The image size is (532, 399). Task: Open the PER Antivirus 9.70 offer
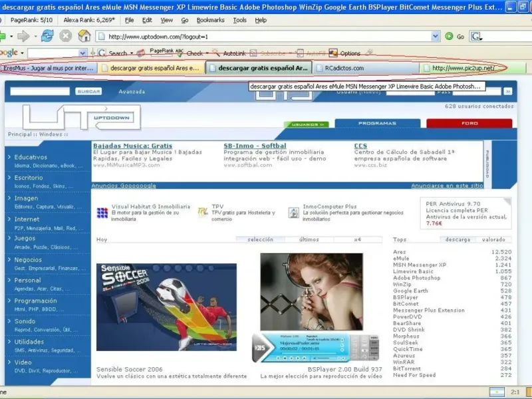[x=466, y=213]
